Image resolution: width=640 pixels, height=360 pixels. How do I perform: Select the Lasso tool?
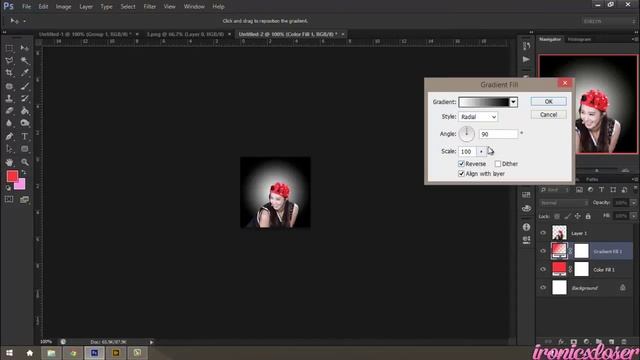tap(9, 61)
